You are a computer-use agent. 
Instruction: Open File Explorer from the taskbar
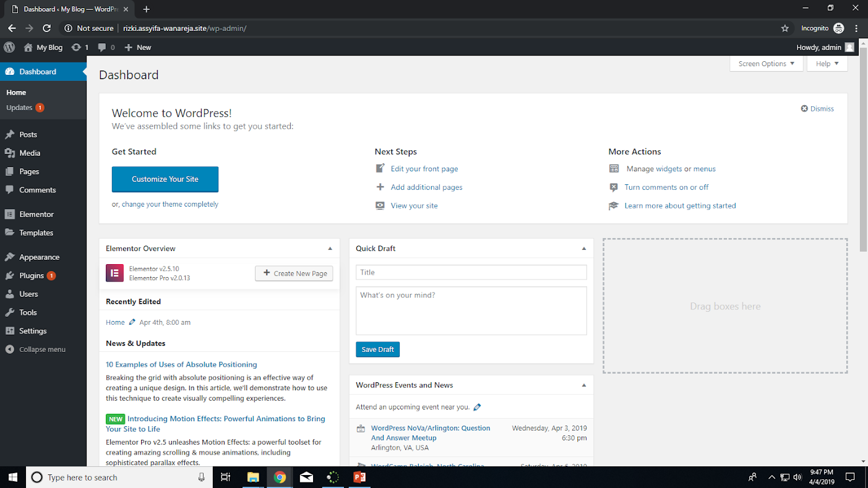click(252, 477)
